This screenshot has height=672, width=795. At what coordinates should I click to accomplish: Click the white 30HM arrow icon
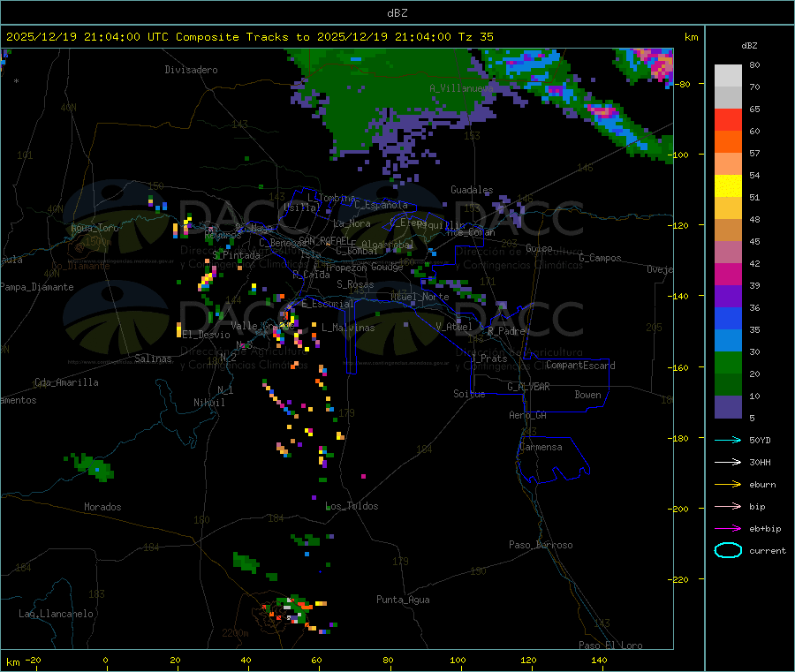[x=728, y=462]
